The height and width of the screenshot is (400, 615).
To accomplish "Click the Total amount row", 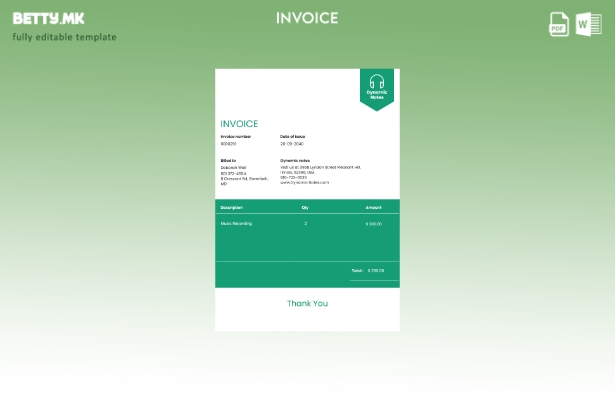I will [x=368, y=270].
